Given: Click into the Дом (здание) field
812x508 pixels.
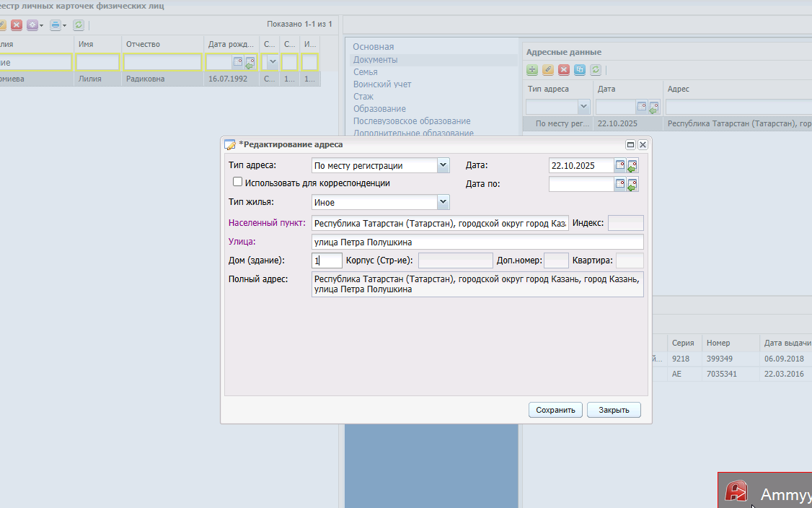Looking at the screenshot, I should [327, 260].
